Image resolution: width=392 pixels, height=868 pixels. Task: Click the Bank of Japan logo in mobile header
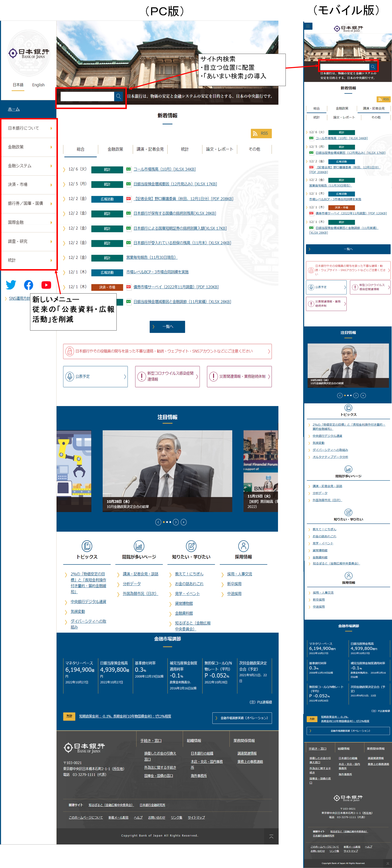click(x=348, y=29)
